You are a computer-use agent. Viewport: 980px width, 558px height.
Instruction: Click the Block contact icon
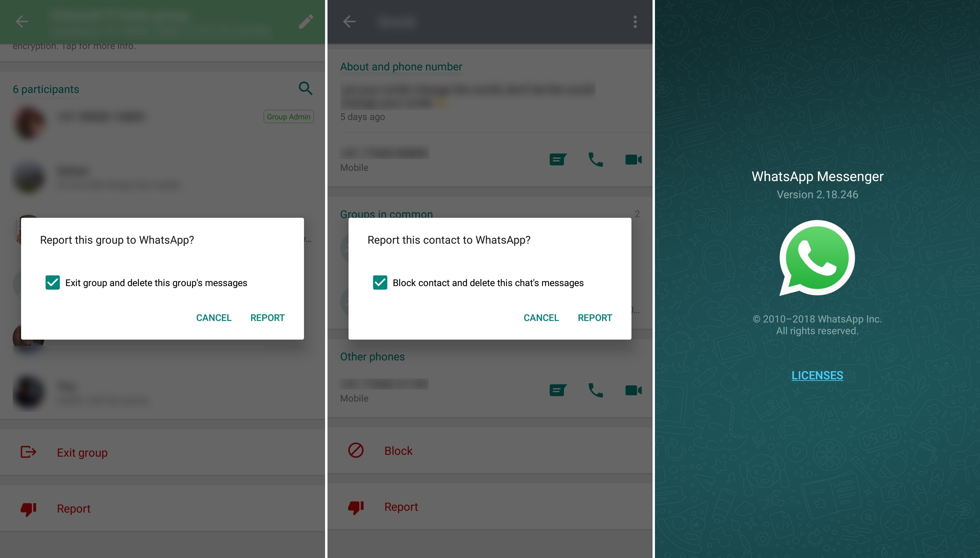[356, 450]
